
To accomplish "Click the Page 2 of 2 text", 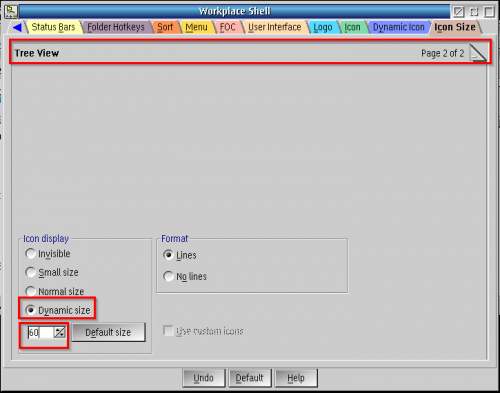I will 442,53.
